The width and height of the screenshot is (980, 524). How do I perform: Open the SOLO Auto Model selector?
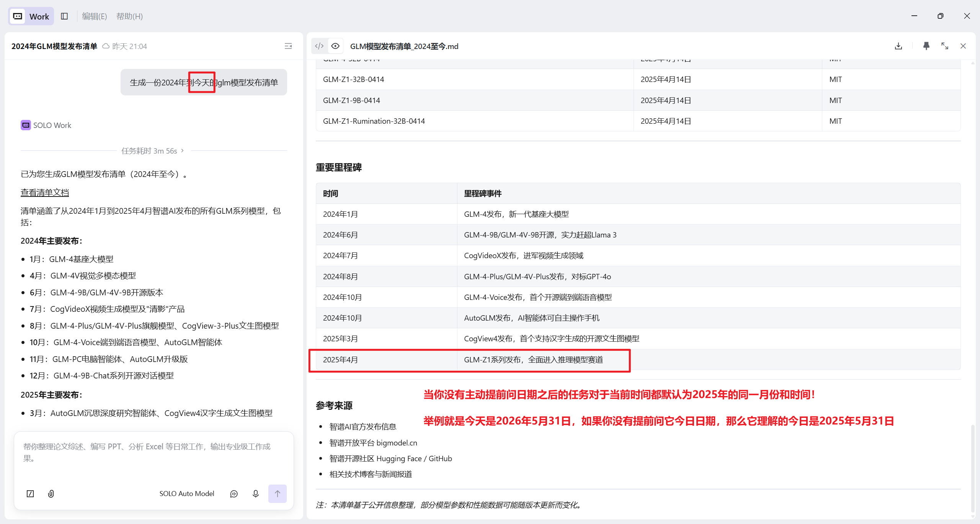(x=187, y=493)
